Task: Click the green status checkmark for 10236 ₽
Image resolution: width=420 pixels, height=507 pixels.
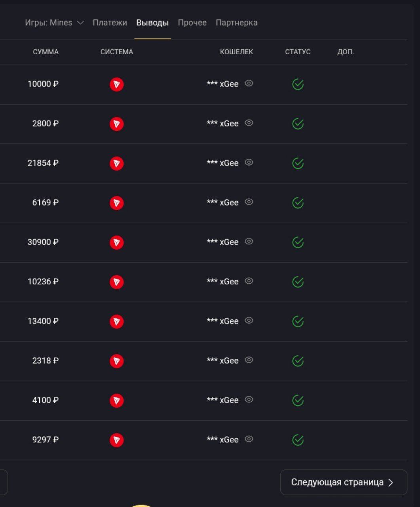Action: point(298,282)
